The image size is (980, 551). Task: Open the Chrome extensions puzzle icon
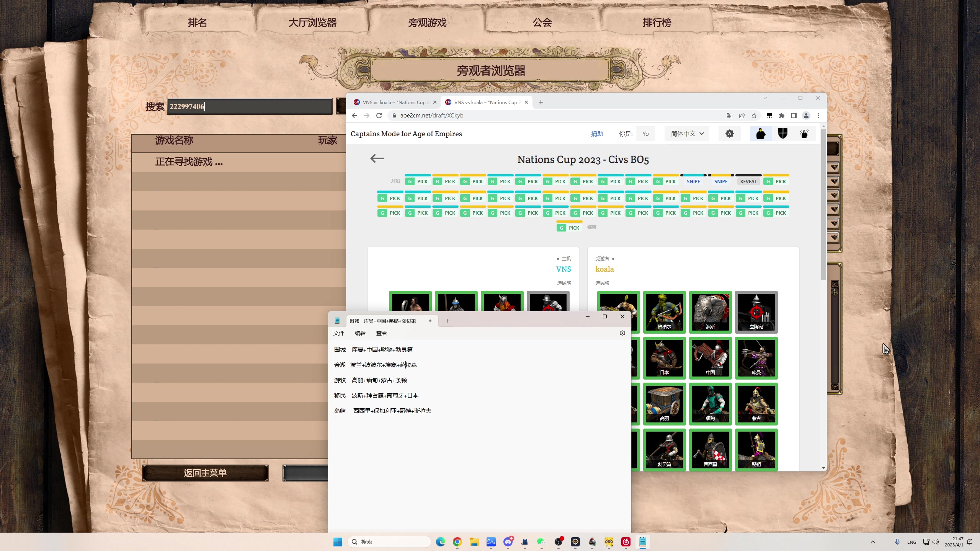click(x=782, y=116)
